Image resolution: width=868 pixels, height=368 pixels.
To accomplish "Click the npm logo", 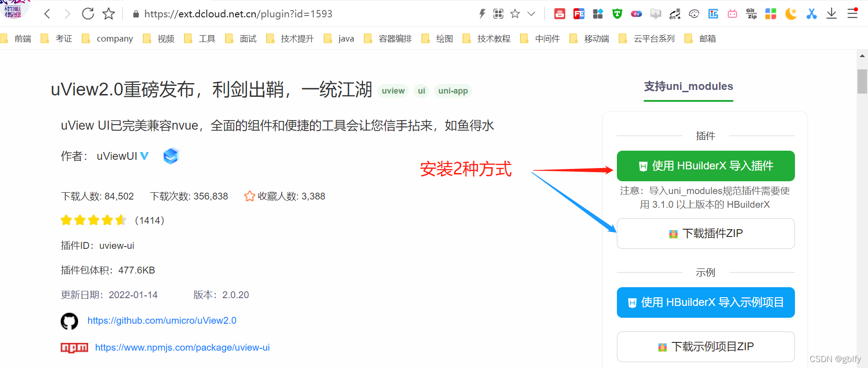I will coord(74,348).
